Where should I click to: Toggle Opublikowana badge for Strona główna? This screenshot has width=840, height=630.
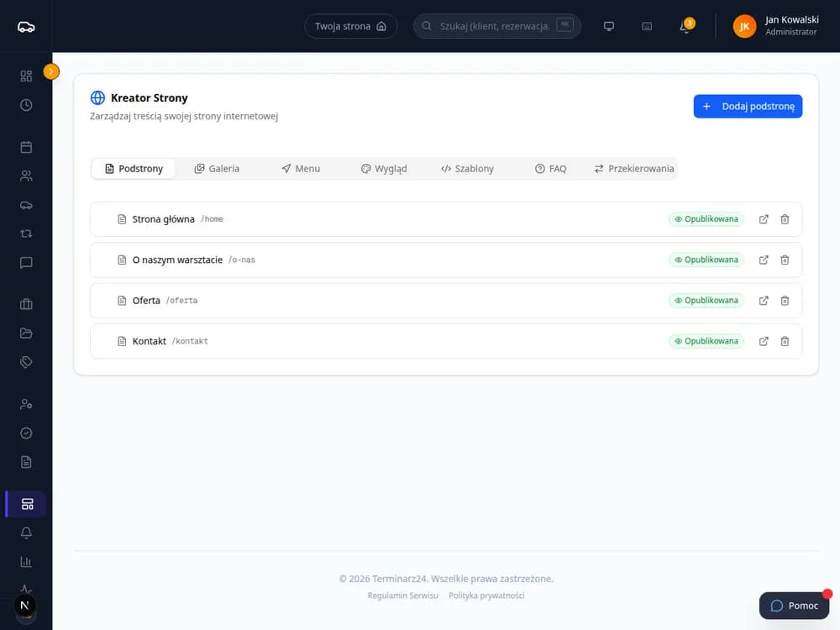706,219
